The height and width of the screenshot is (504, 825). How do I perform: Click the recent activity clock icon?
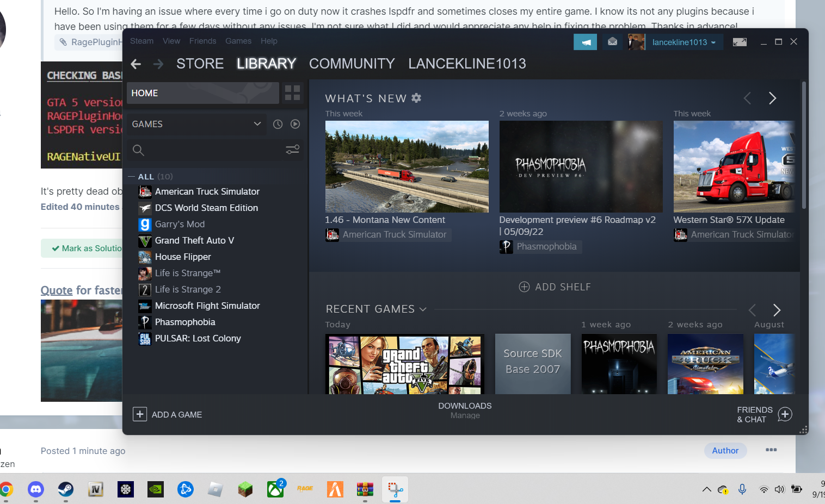point(278,124)
